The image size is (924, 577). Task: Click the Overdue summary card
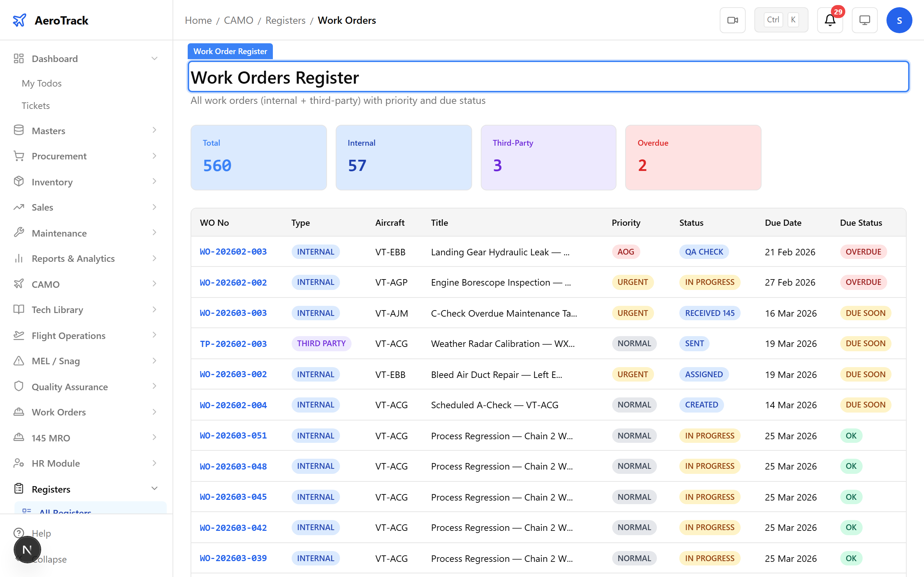693,157
